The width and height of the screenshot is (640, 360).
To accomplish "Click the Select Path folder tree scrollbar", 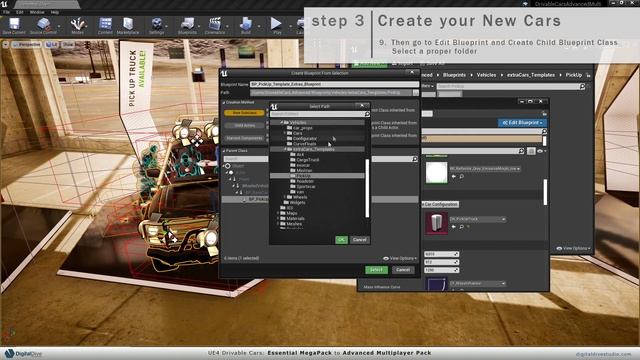I will pos(367,188).
